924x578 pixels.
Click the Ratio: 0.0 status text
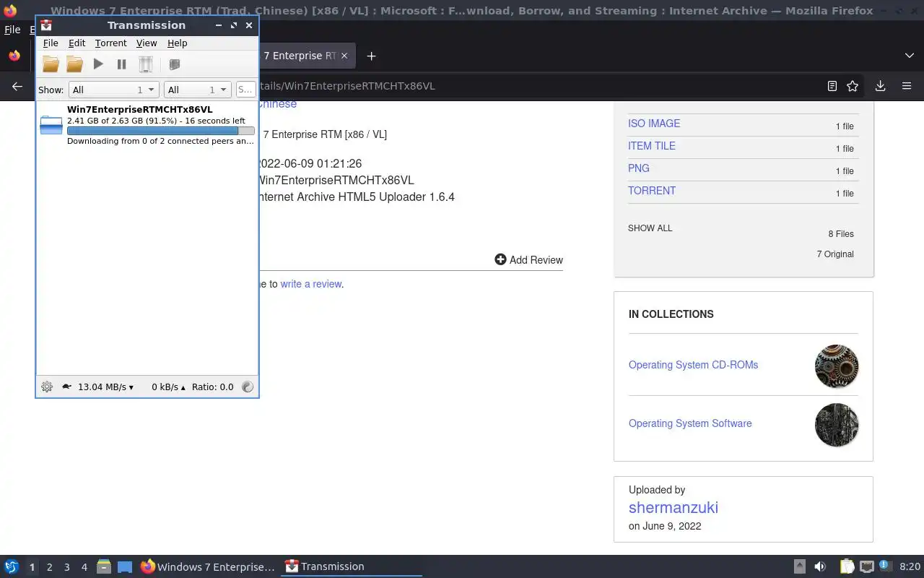pyautogui.click(x=212, y=387)
